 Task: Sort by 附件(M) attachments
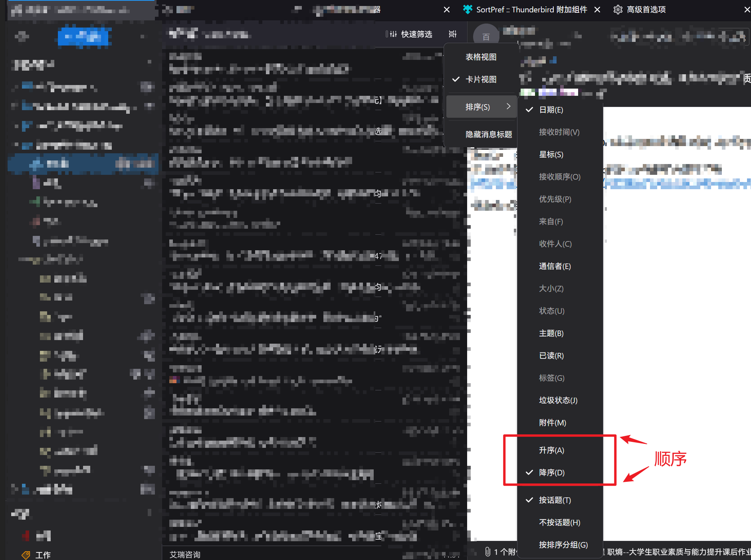pos(552,423)
